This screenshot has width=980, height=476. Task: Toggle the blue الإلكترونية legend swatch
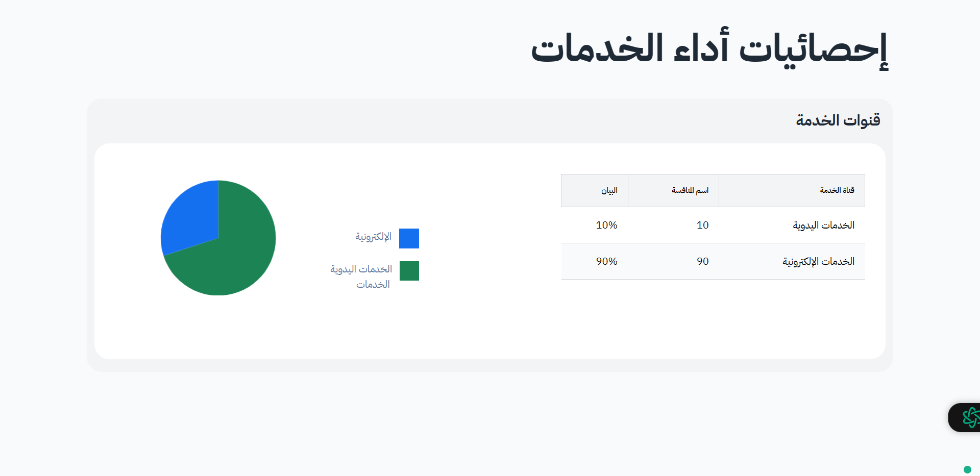coord(409,238)
